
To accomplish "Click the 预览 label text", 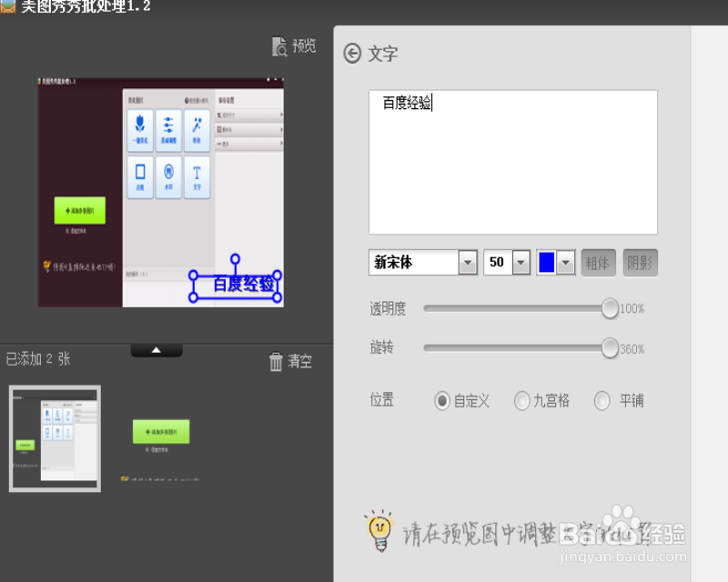I will [x=304, y=46].
